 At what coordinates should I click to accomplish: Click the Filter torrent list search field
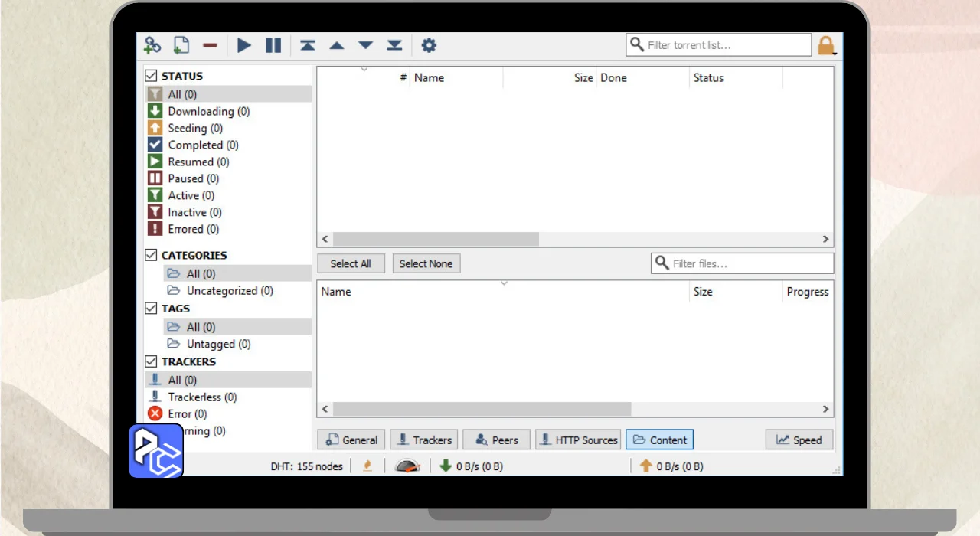point(719,45)
